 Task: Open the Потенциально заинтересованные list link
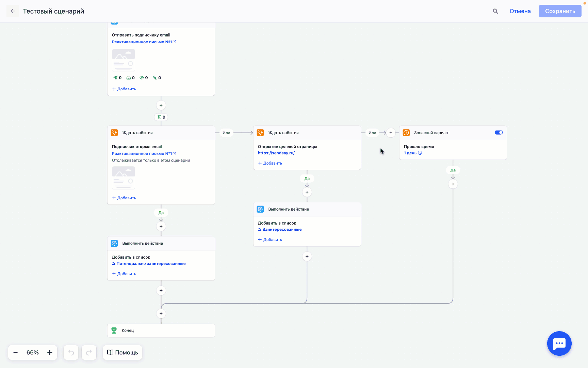151,264
